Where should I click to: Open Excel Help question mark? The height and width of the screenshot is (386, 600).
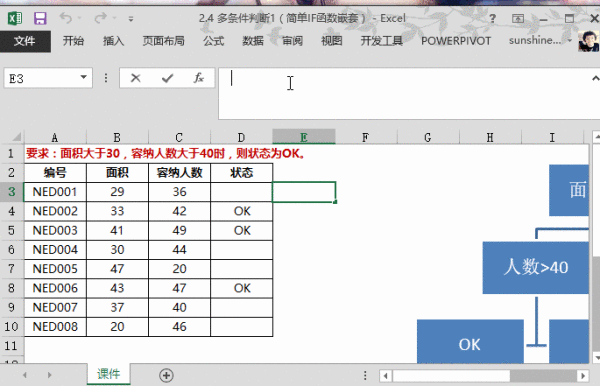(x=493, y=18)
